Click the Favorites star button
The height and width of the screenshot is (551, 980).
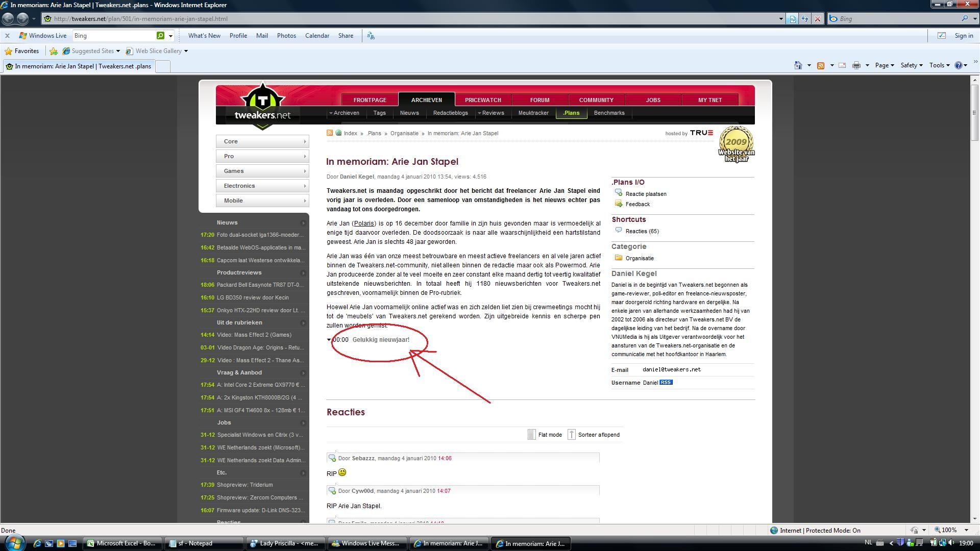(22, 51)
